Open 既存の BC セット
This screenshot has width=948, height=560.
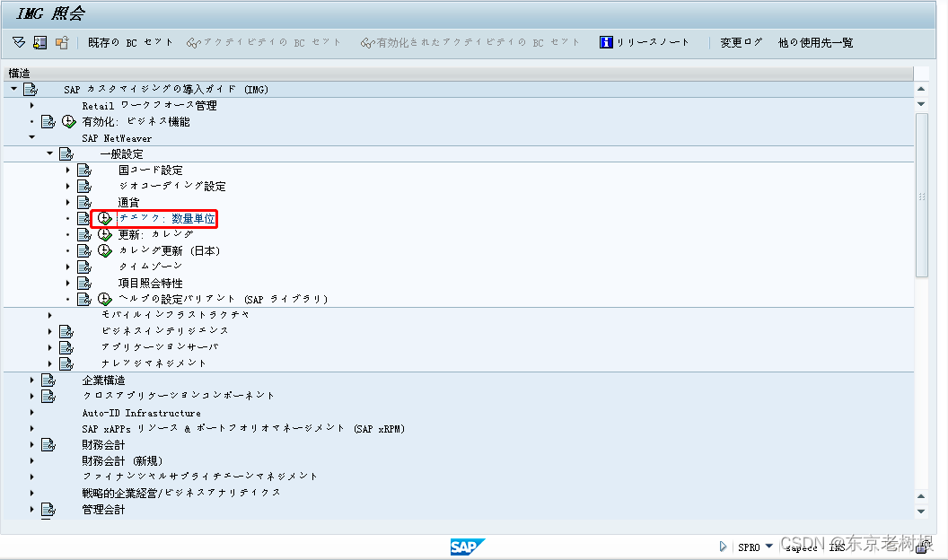[130, 42]
